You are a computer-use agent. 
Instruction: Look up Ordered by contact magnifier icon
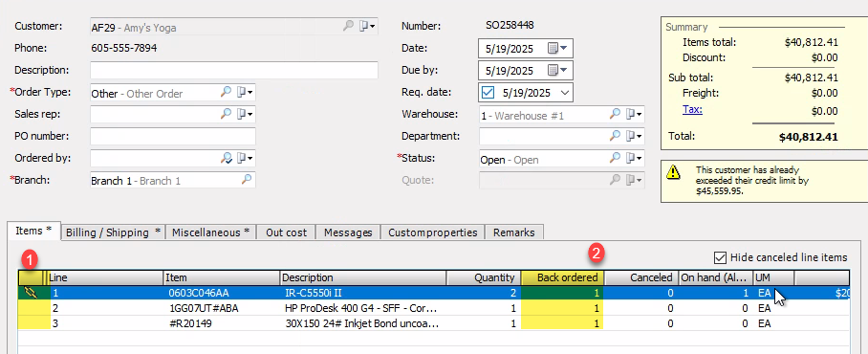226,159
